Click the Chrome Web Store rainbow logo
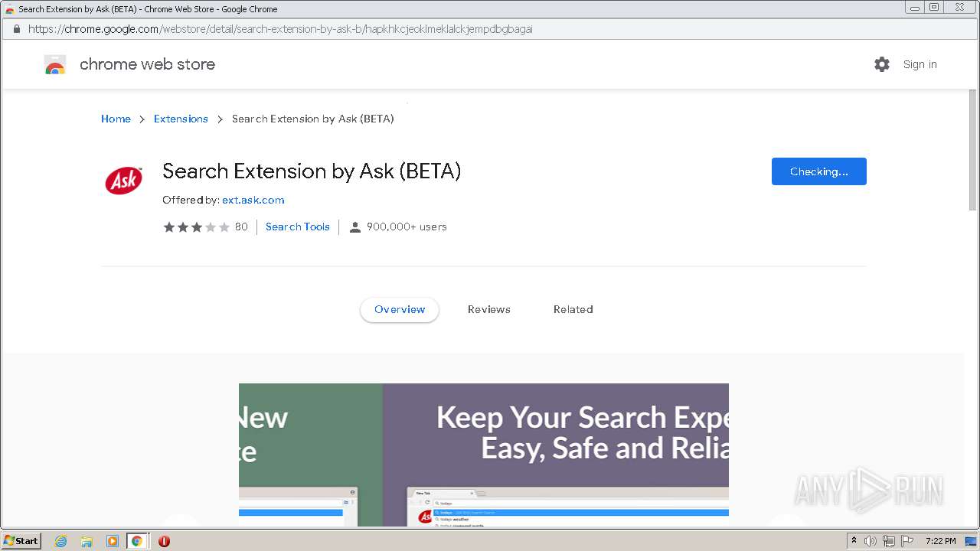This screenshot has width=980, height=551. [55, 64]
